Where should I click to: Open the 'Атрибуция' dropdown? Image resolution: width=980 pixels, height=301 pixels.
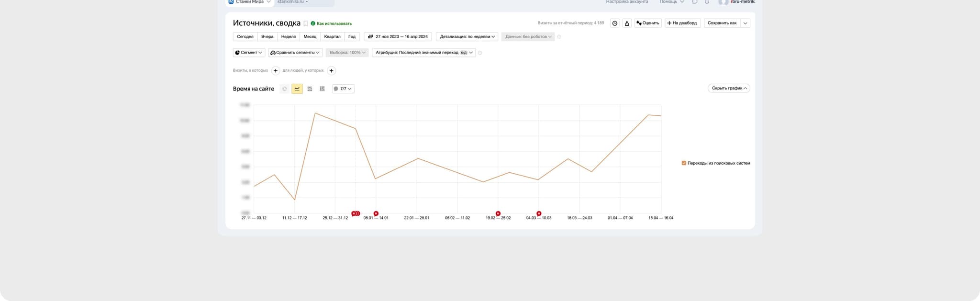pyautogui.click(x=423, y=53)
